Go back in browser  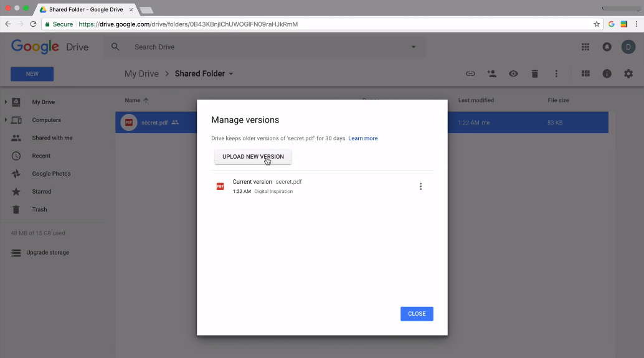[8, 24]
